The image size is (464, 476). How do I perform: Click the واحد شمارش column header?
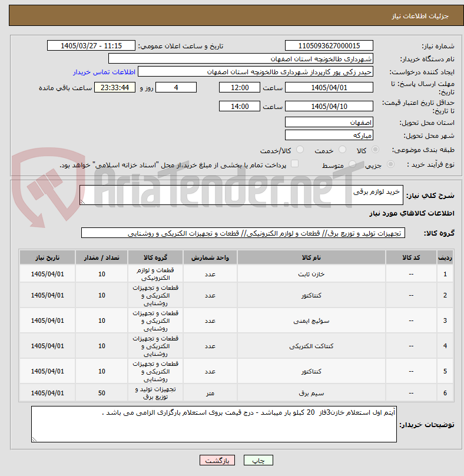pyautogui.click(x=210, y=257)
